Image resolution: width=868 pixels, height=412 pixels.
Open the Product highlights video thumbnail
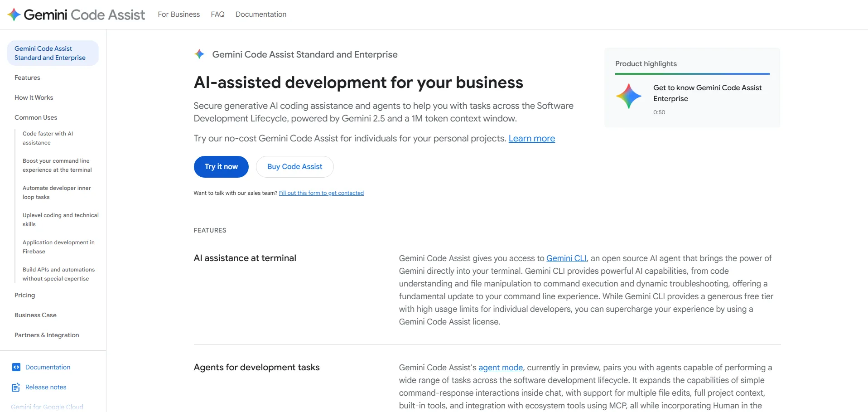coord(628,96)
